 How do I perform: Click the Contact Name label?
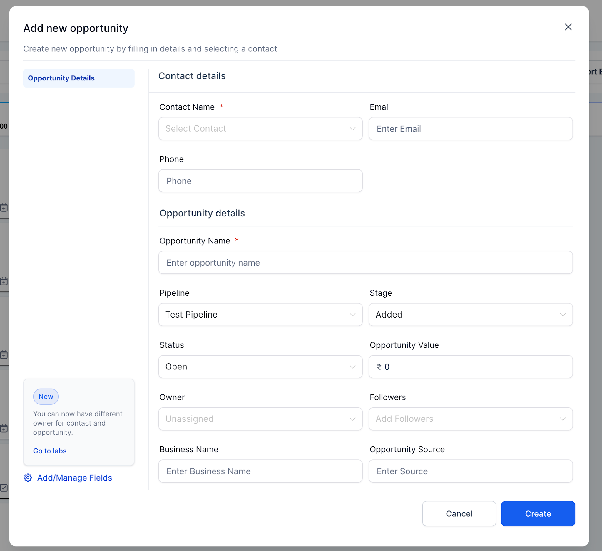pyautogui.click(x=187, y=107)
